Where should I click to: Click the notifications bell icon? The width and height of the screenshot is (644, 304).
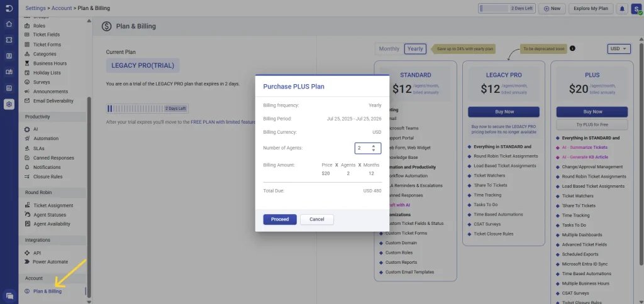pyautogui.click(x=622, y=8)
